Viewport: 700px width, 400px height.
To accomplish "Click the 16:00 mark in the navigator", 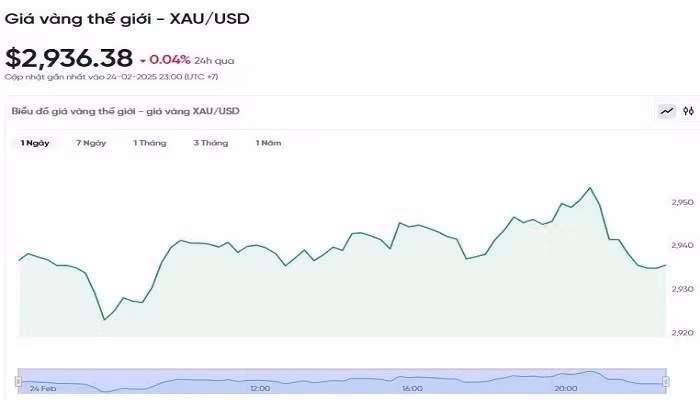I will coord(412,387).
